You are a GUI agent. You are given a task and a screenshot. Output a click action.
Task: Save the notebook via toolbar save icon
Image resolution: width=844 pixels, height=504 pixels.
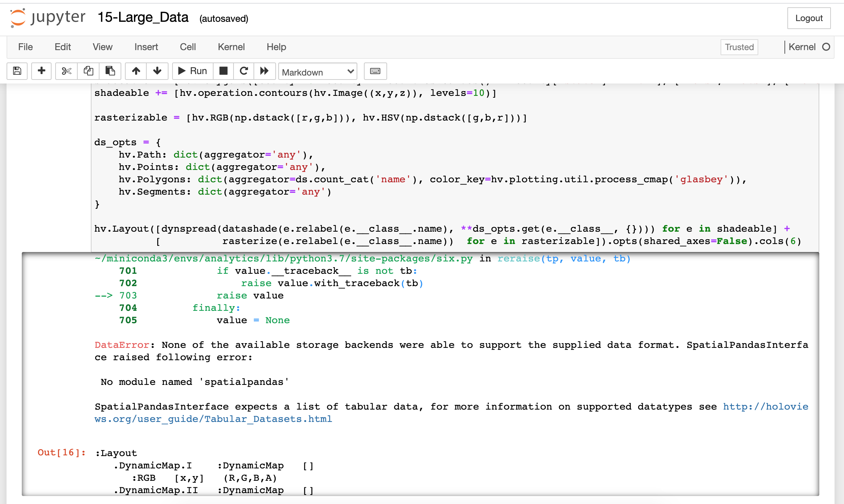click(17, 71)
